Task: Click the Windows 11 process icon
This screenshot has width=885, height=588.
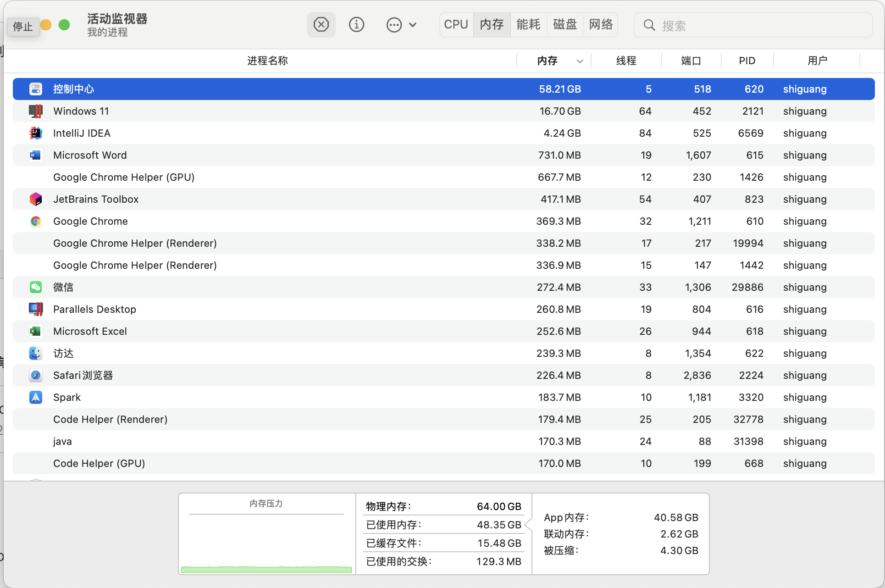Action: [x=36, y=111]
